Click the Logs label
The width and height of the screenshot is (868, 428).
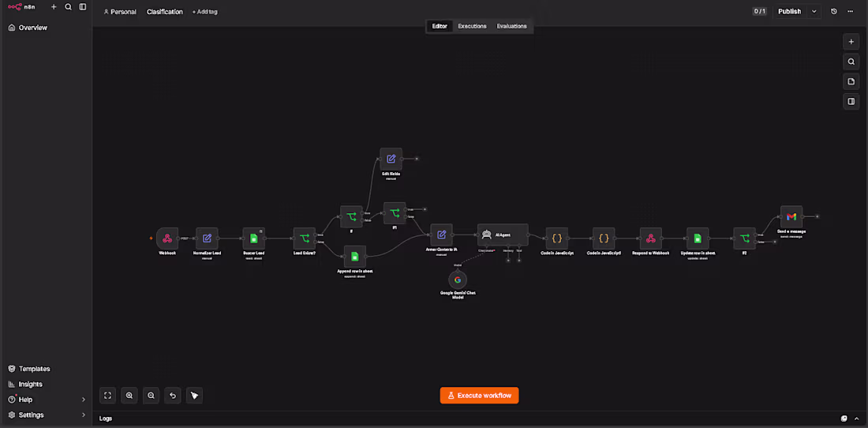click(106, 419)
